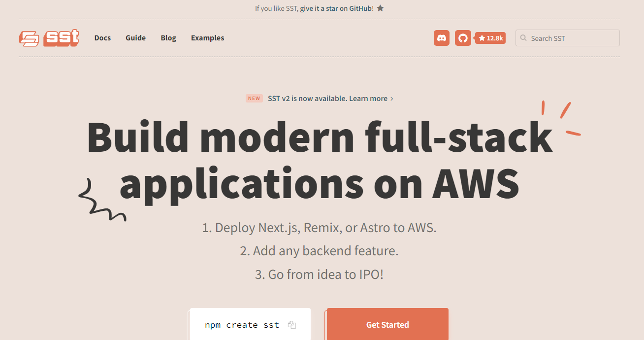Open the Docs menu item
Viewport: 644px width, 340px height.
102,38
